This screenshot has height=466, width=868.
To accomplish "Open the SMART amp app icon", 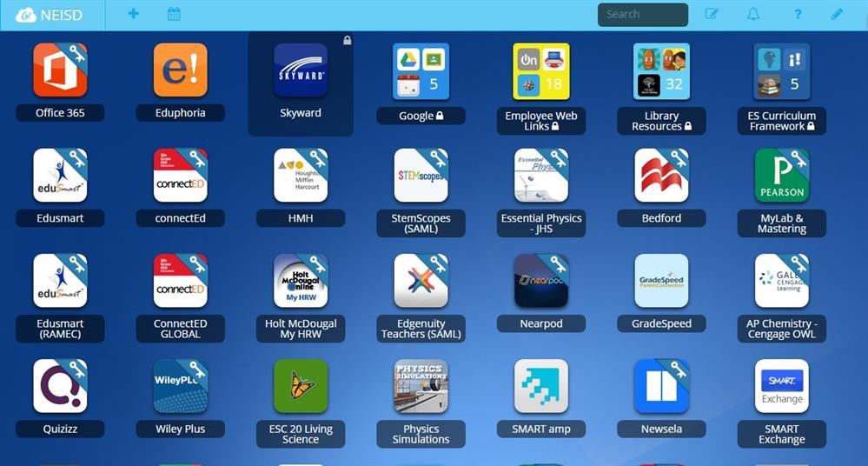I will pos(540,386).
